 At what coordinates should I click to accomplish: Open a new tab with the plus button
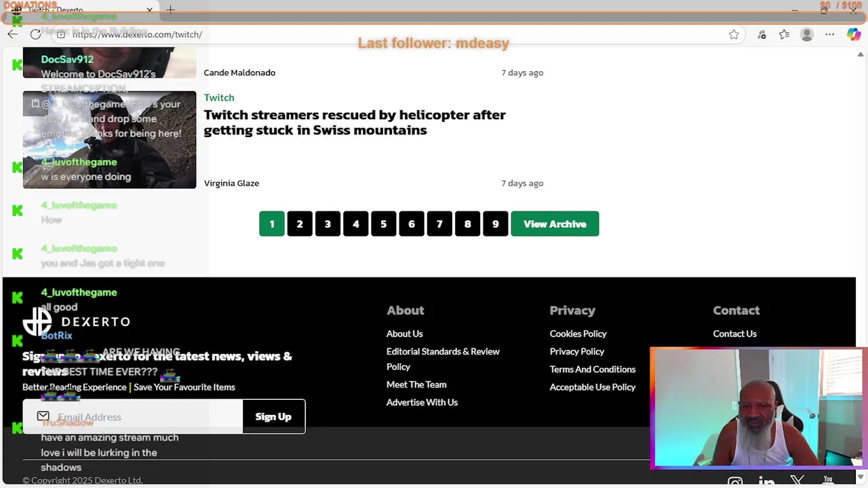(170, 9)
